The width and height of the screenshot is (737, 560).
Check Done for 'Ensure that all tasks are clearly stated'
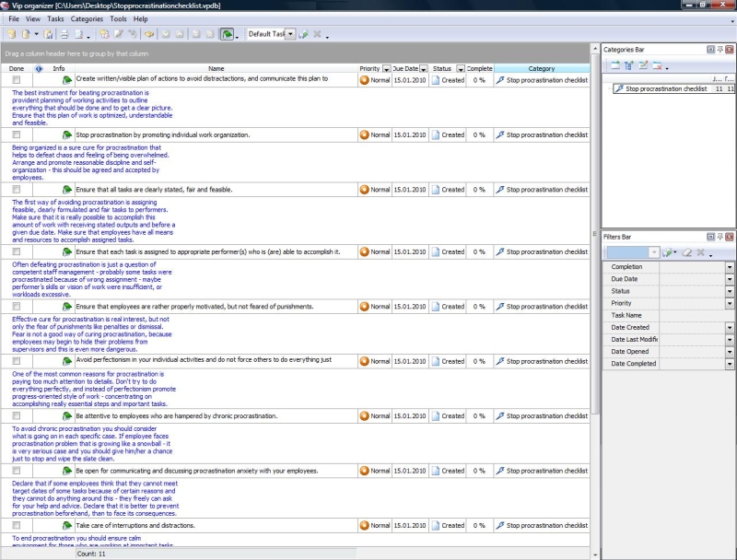pyautogui.click(x=17, y=190)
